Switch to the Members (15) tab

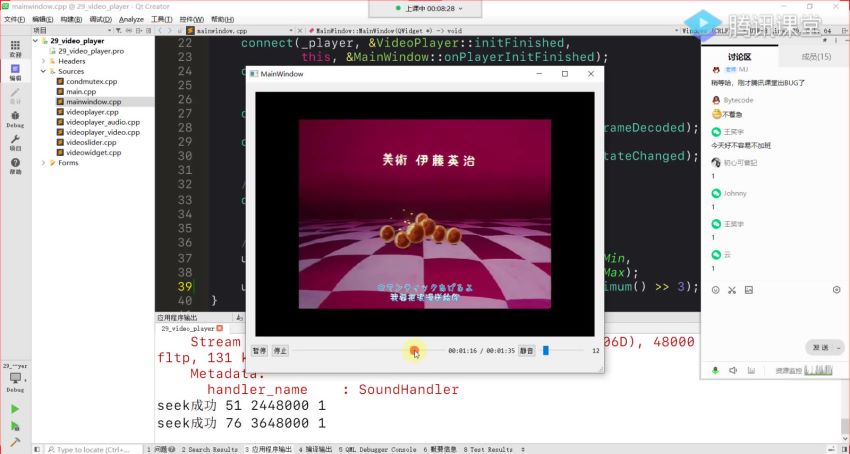[816, 57]
